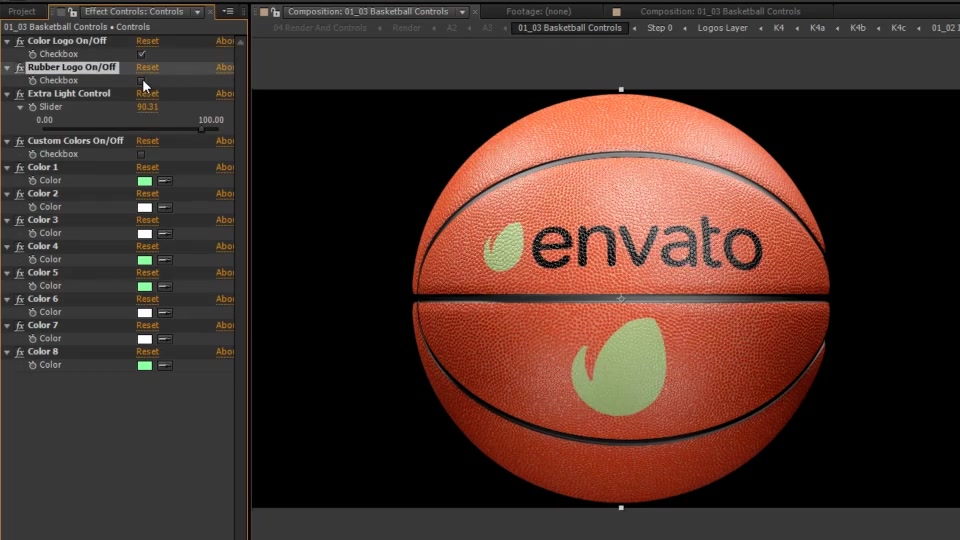Navigate to K4b composition in flowchart bar

tap(858, 28)
